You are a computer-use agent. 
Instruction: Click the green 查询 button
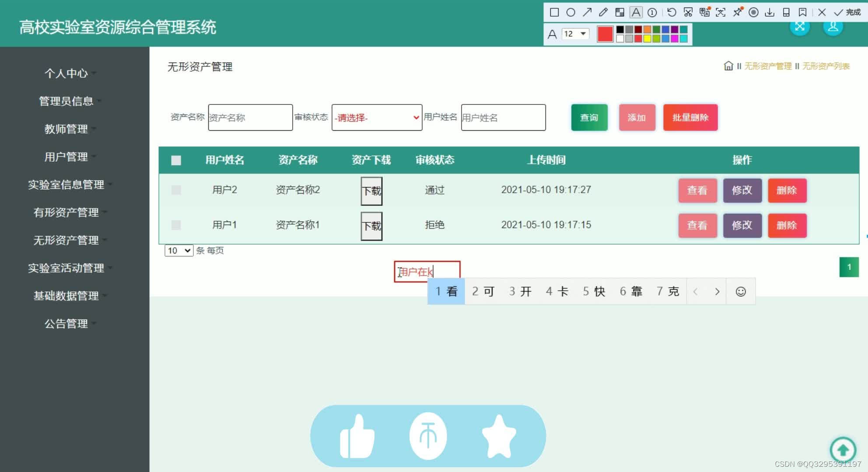pyautogui.click(x=589, y=118)
